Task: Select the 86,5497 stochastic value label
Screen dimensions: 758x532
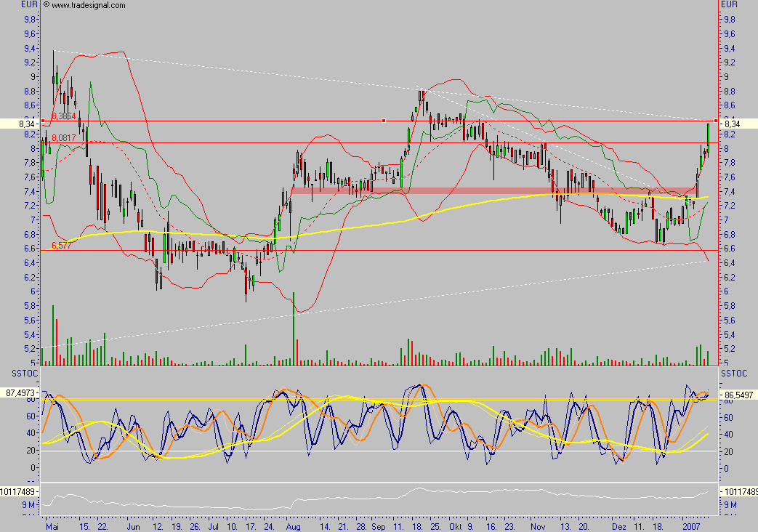Action: click(x=738, y=393)
